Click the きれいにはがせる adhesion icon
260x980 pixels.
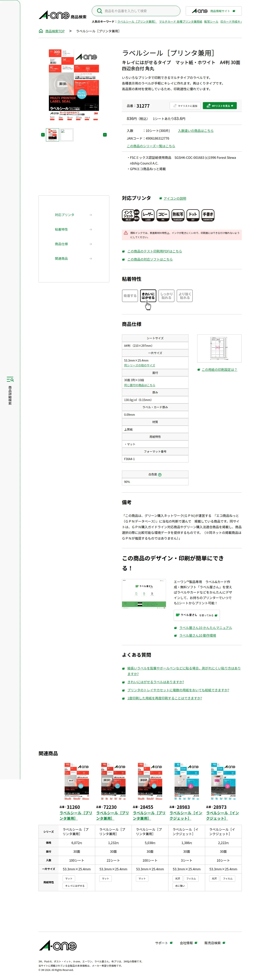[x=148, y=296]
